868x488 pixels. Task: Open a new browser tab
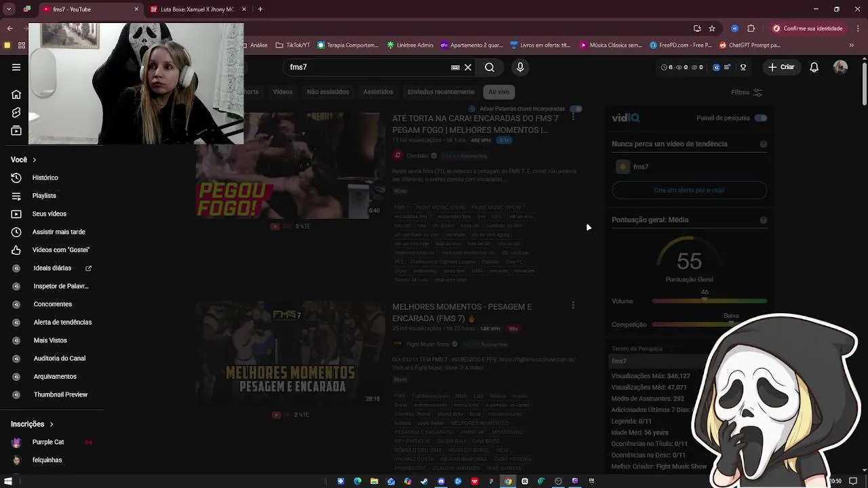[260, 9]
